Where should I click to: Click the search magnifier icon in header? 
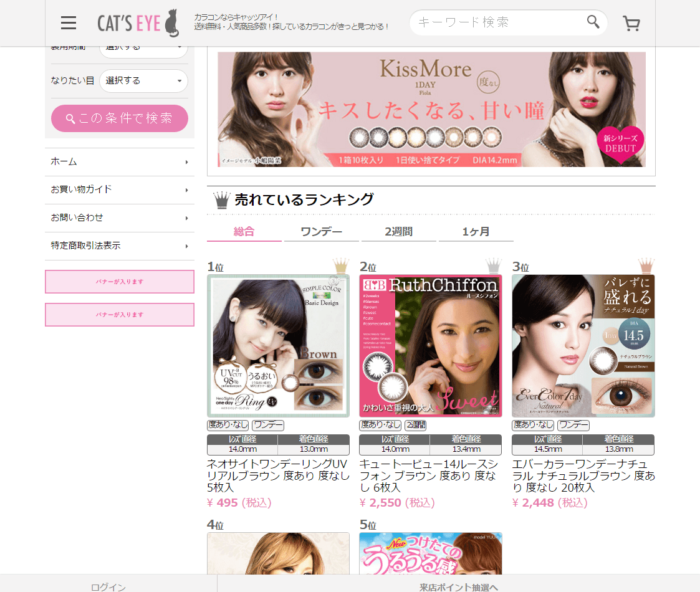pos(593,21)
